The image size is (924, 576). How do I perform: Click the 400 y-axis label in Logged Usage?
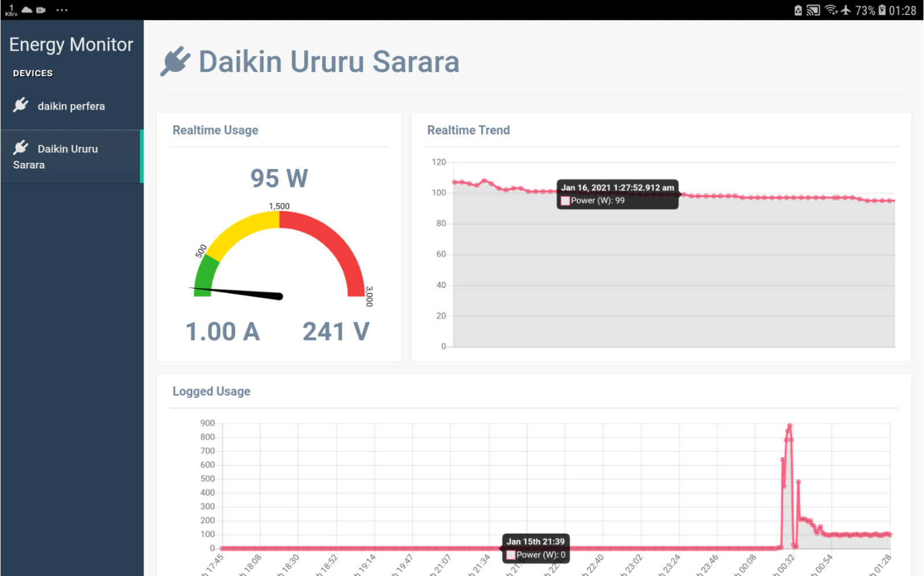(x=207, y=492)
